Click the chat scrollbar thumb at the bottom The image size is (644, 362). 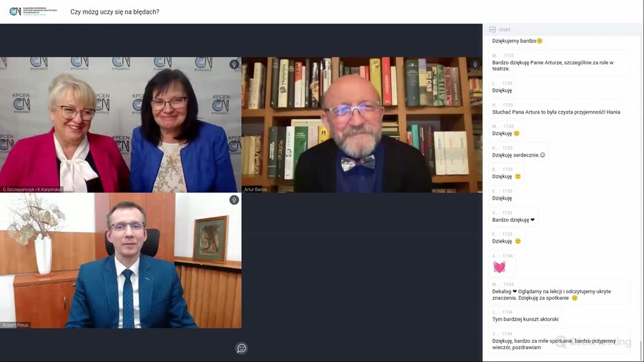pos(641,351)
